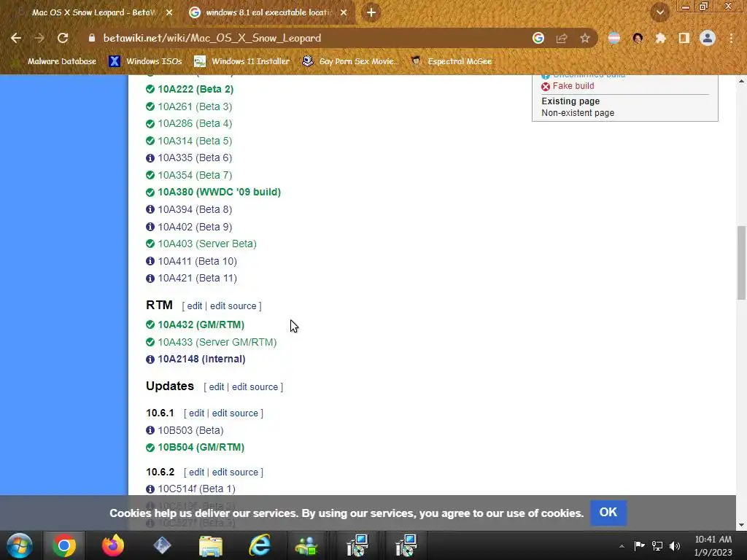
Task: Open 10A2148 (Internal) build page
Action: coord(201,359)
